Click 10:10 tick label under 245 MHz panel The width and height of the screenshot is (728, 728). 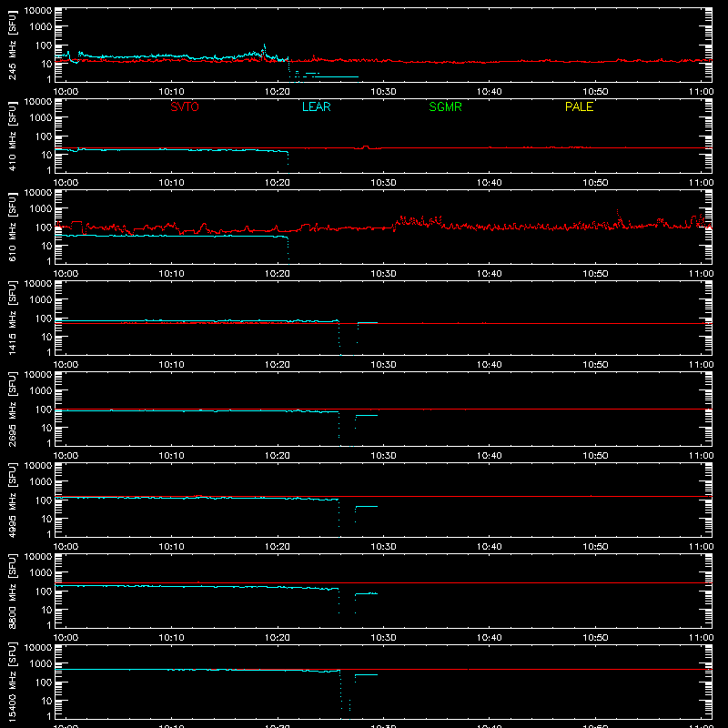[x=172, y=92]
